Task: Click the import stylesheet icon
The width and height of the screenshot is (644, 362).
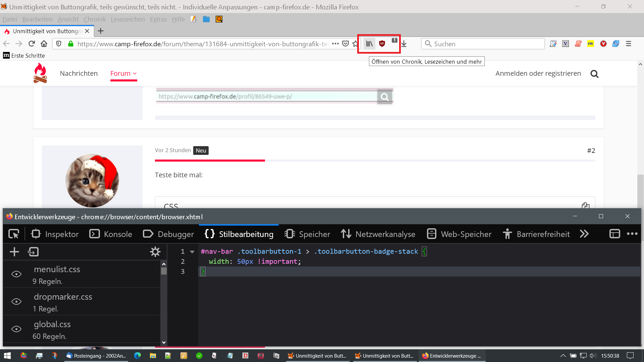Action: (33, 252)
